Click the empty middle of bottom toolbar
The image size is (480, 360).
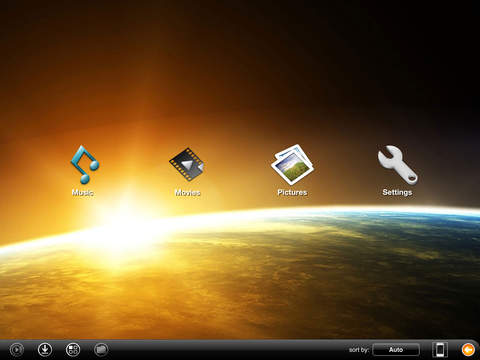pyautogui.click(x=227, y=350)
